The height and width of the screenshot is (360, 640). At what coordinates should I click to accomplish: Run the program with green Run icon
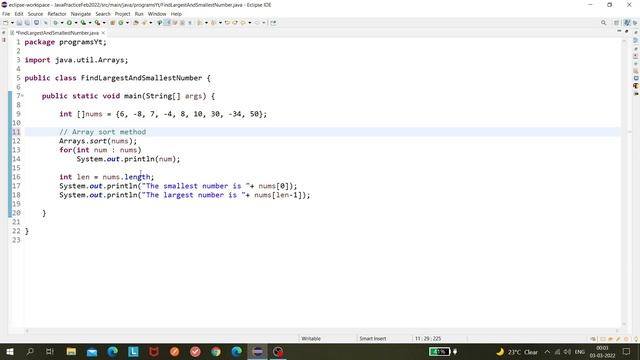click(69, 23)
